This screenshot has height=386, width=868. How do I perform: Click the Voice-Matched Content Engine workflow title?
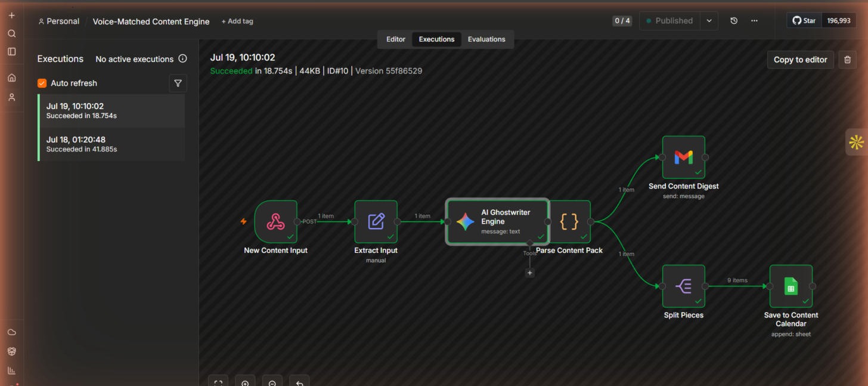151,21
